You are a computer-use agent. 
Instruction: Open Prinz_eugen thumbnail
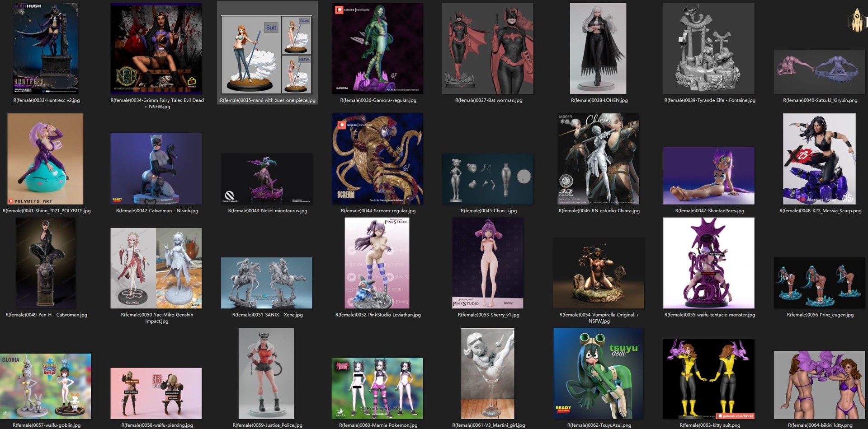pos(819,283)
